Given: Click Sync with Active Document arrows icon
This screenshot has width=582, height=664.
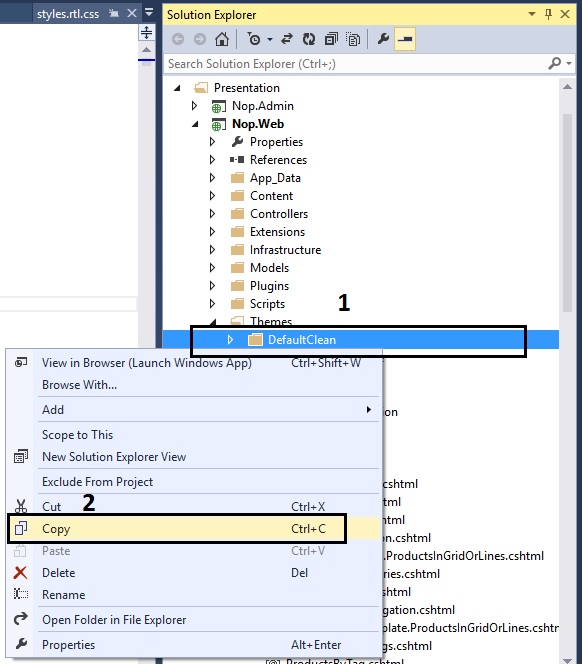Looking at the screenshot, I should pyautogui.click(x=287, y=39).
